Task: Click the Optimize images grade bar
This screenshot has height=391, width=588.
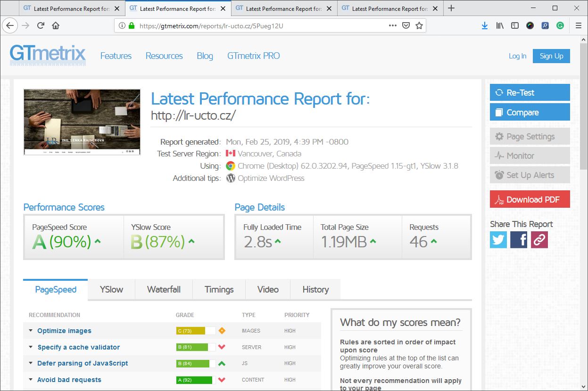Action: pyautogui.click(x=196, y=331)
